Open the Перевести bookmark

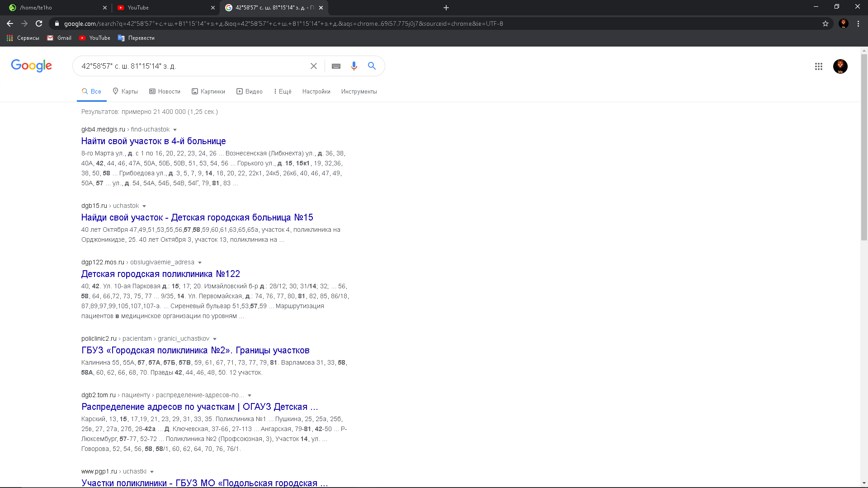coord(136,38)
